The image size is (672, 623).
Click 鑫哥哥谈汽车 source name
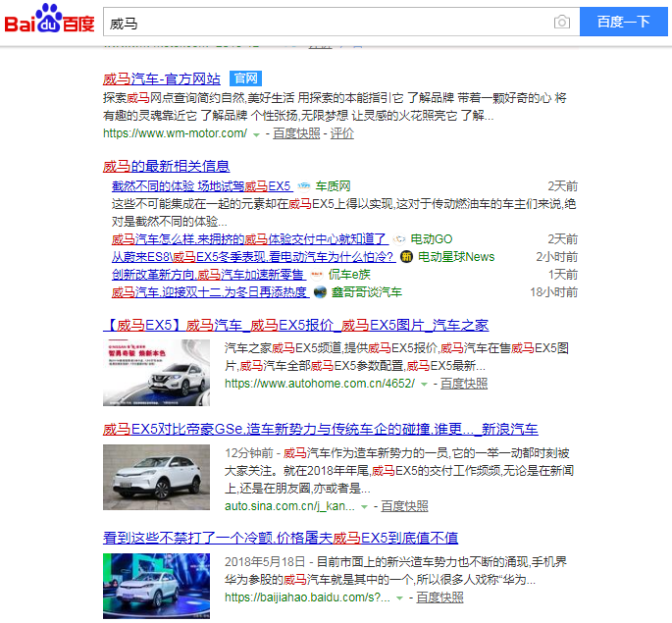pos(367,292)
